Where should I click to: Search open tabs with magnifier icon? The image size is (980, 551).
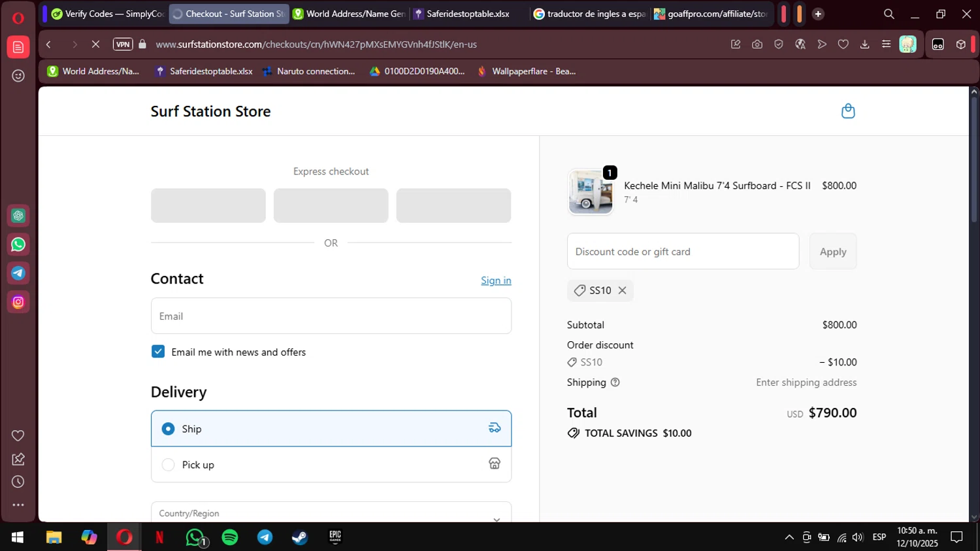[889, 14]
